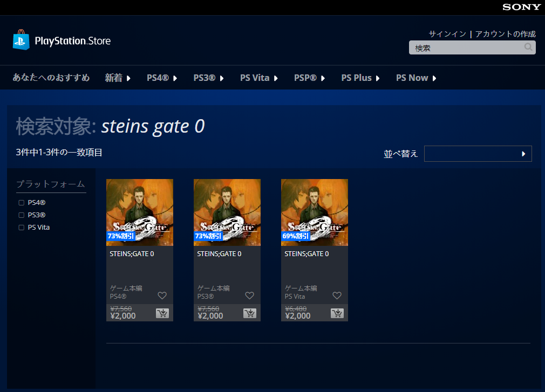Open the PS3 STEINS;GATE 0 cover thumbnail
The height and width of the screenshot is (392, 545).
point(227,212)
